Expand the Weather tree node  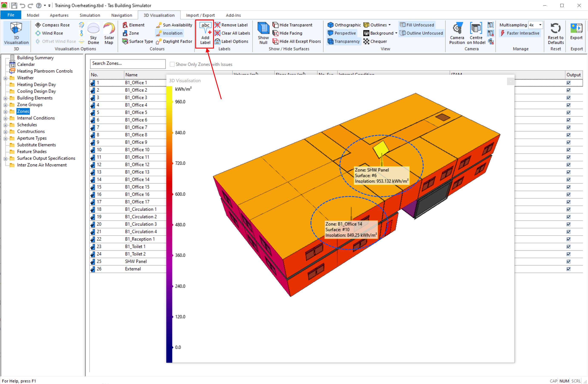6,78
